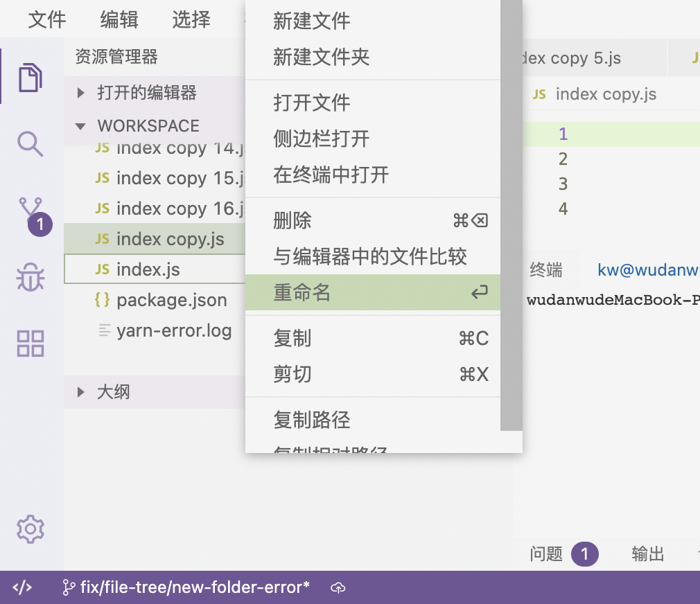Click the cloud upload sync icon in status bar
The width and height of the screenshot is (700, 604).
tap(338, 588)
